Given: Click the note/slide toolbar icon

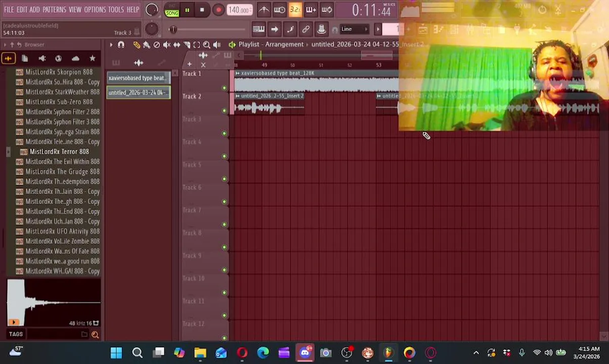Looking at the screenshot, I should click(x=290, y=29).
